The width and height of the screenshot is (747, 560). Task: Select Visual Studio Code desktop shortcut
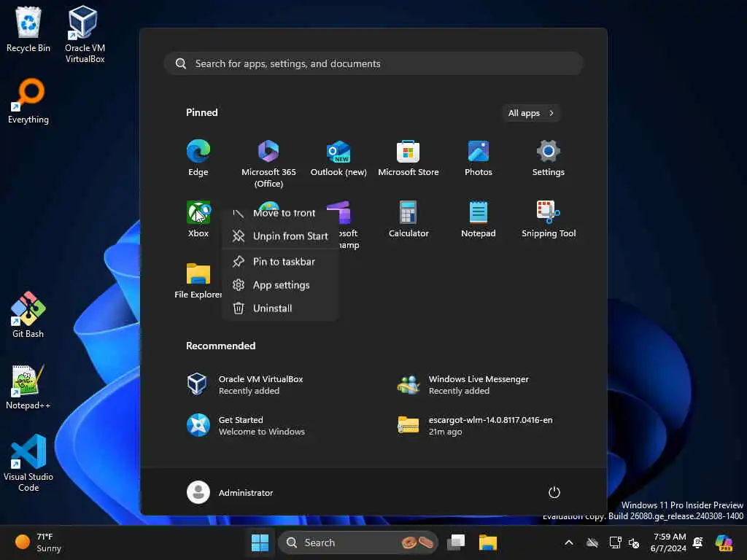pos(28,463)
